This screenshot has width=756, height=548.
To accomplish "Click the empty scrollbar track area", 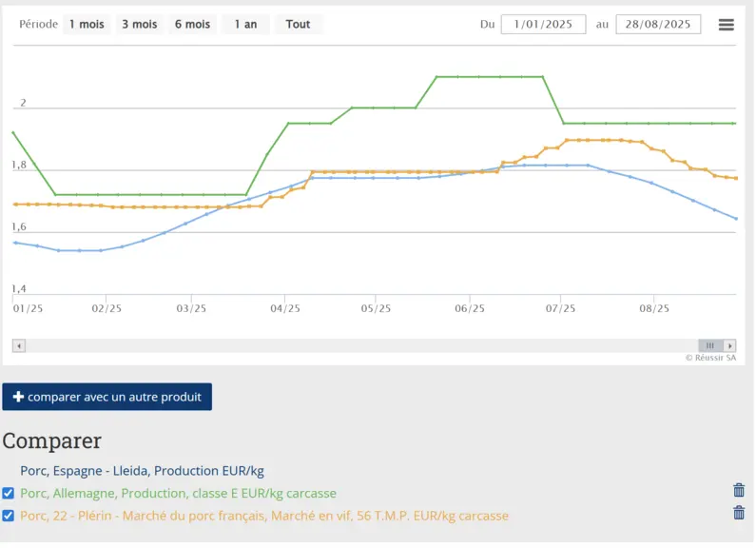I will click(361, 347).
